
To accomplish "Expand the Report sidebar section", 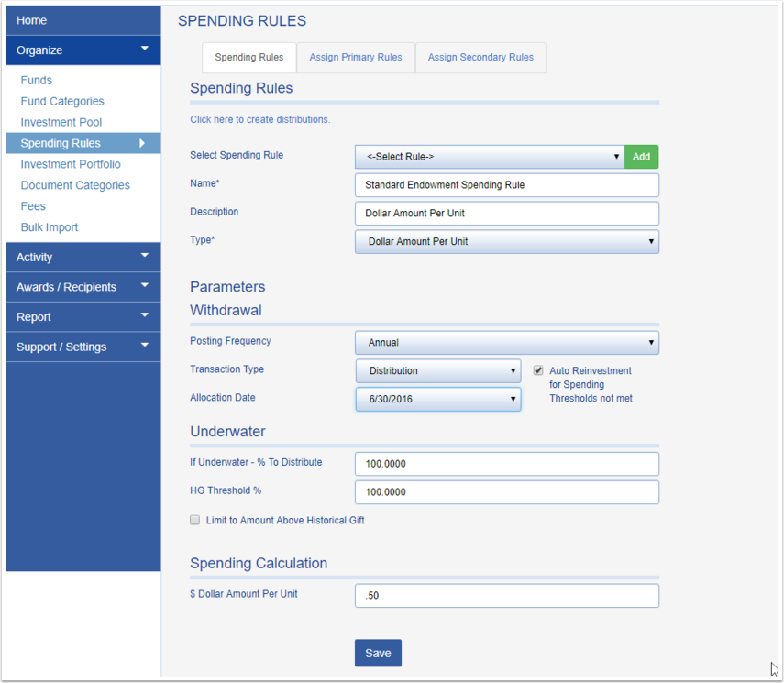I will tap(83, 317).
